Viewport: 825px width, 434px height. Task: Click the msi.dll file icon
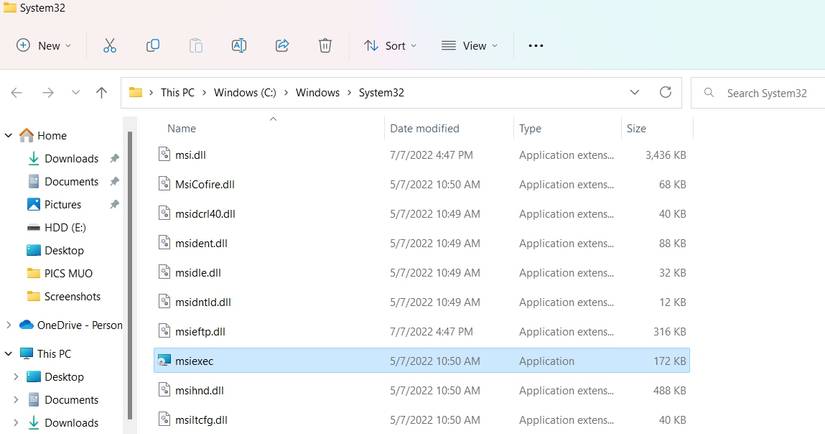point(164,154)
